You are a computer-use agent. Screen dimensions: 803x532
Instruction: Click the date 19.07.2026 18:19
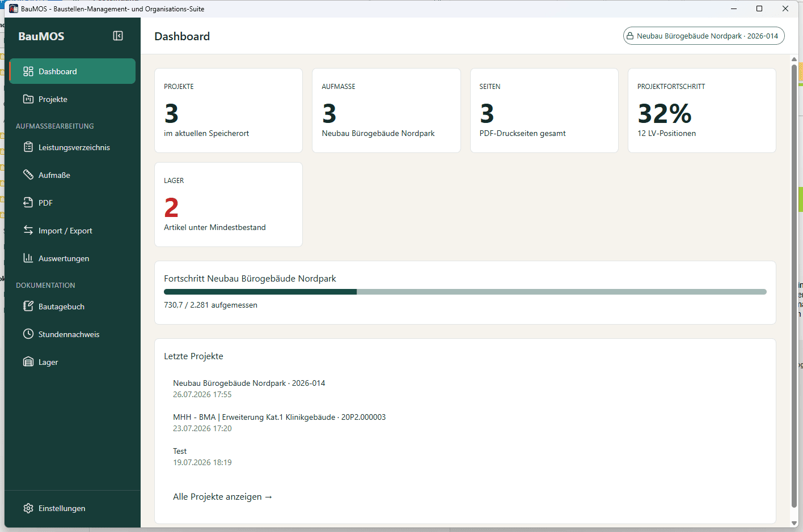pyautogui.click(x=202, y=462)
